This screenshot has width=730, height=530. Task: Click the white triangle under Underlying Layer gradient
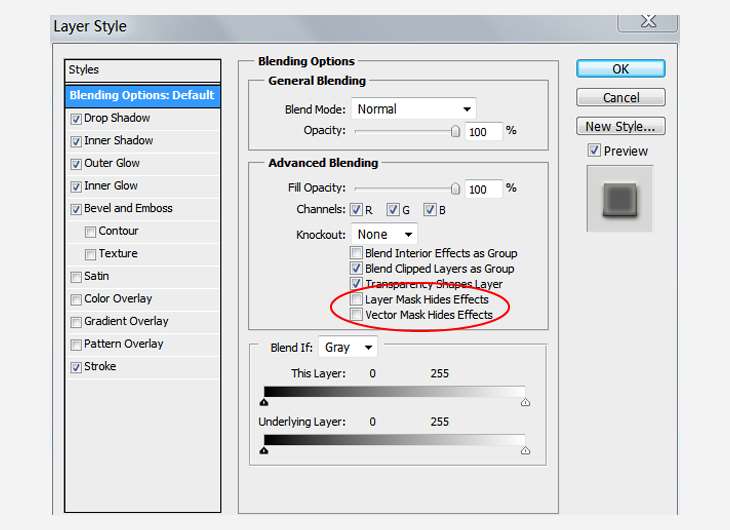525,450
